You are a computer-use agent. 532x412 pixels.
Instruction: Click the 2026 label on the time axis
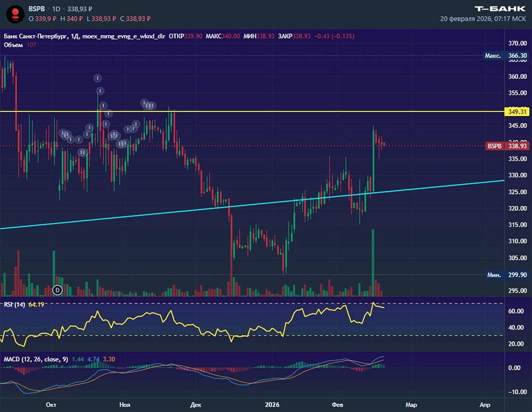tap(272, 405)
